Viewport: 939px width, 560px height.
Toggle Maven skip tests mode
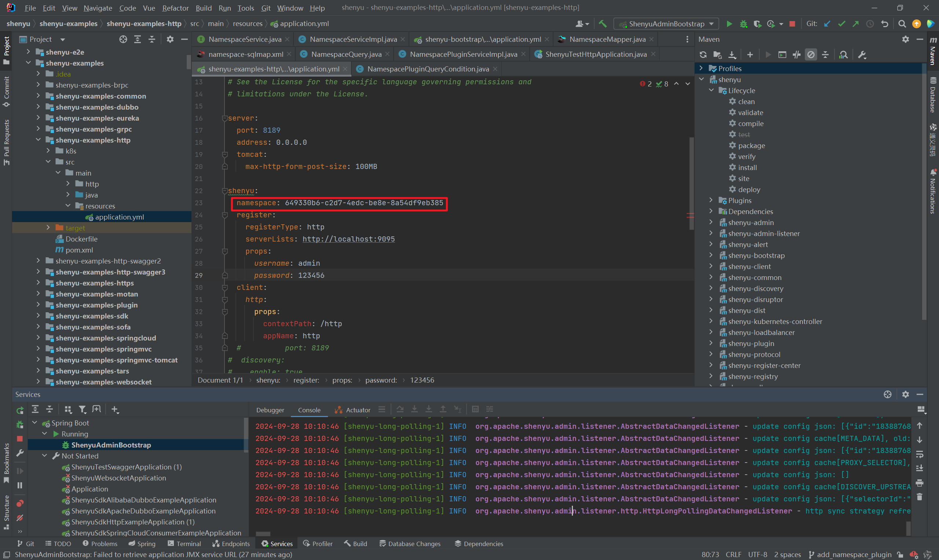click(811, 55)
